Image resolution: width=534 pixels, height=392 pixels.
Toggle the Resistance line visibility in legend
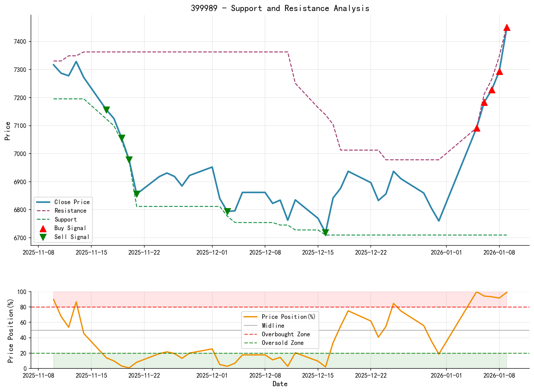[70, 211]
